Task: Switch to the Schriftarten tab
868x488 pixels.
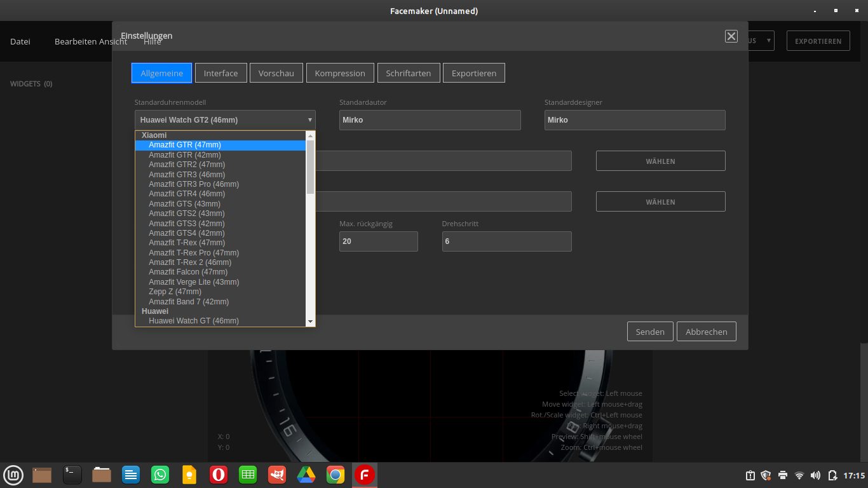Action: click(x=408, y=73)
